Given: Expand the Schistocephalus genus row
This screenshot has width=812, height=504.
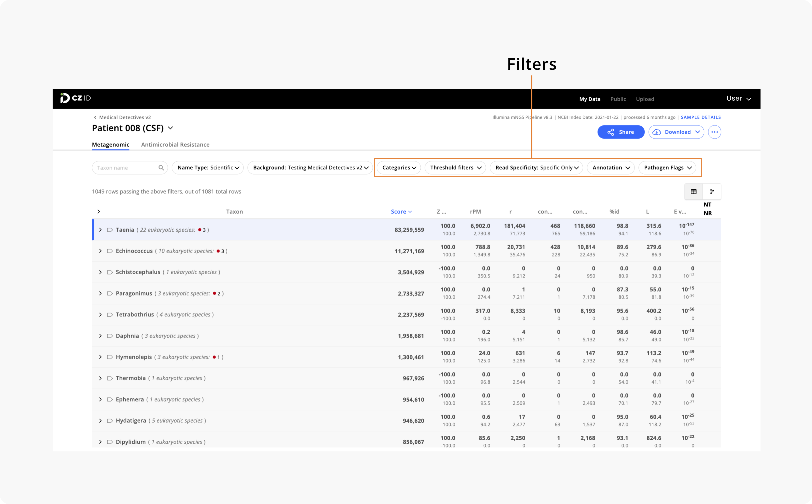Looking at the screenshot, I should click(x=100, y=272).
